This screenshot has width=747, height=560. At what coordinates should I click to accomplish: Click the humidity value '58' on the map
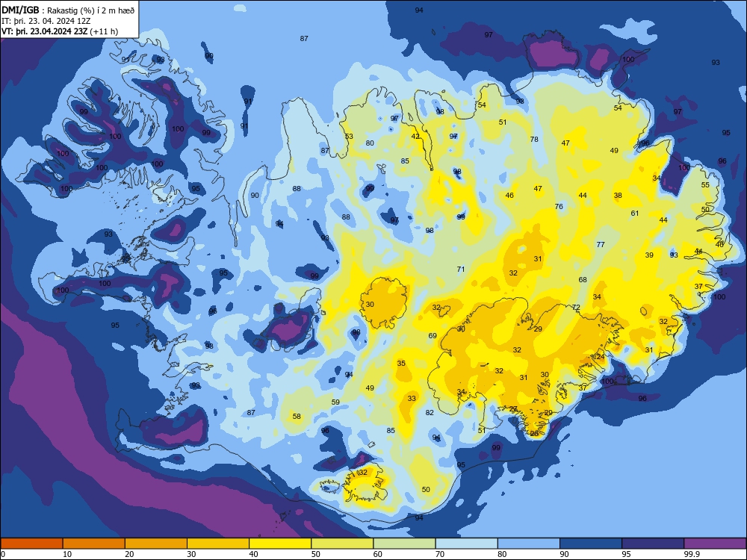297,416
